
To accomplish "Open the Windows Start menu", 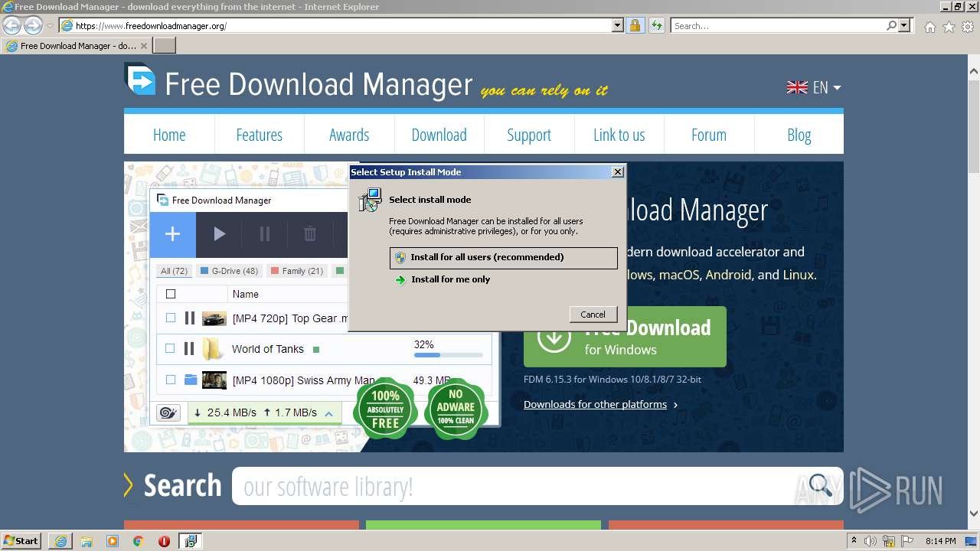I will click(x=21, y=541).
